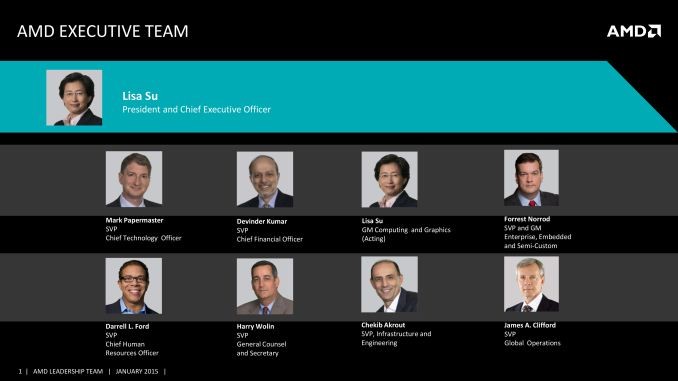The height and width of the screenshot is (381, 678).
Task: Click Darrell L. Ford's portrait photo
Action: click(x=134, y=286)
